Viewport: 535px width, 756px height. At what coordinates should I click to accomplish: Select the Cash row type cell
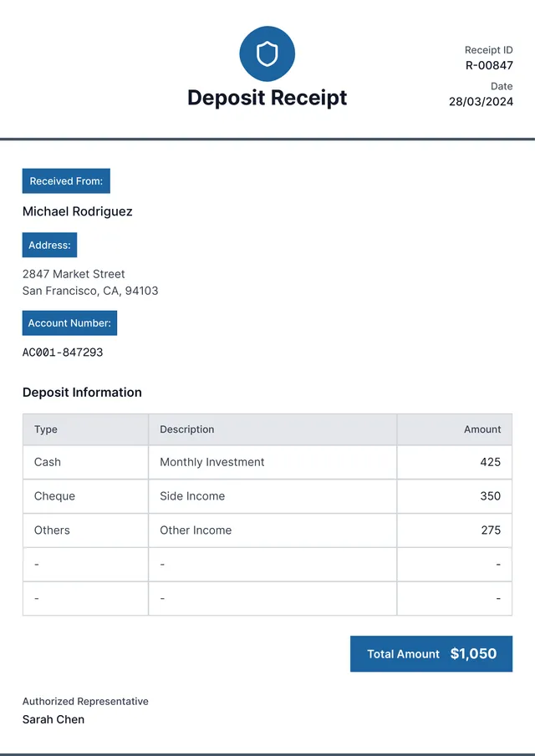pyautogui.click(x=48, y=462)
